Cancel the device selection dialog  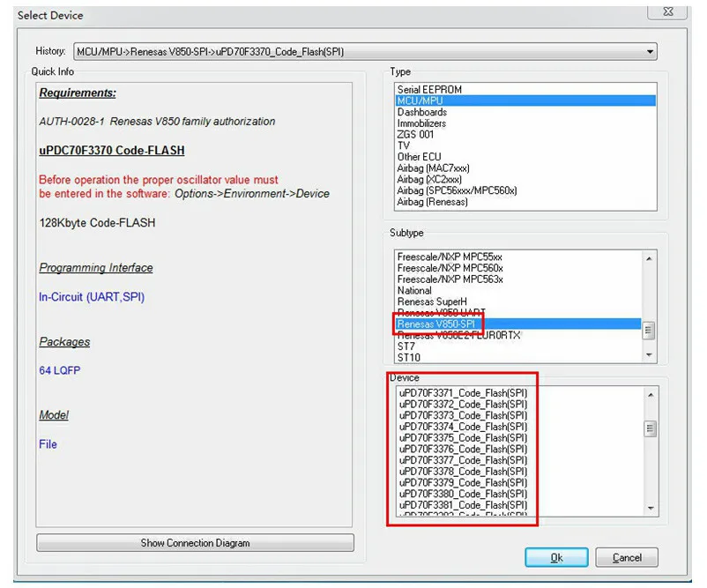(627, 557)
